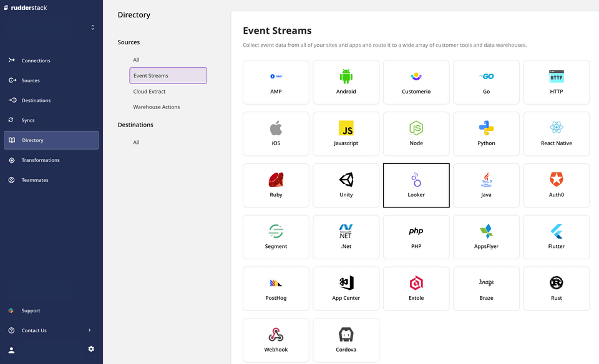Viewport: 599px width, 364px height.
Task: Open the user profile icon
Action: (x=11, y=350)
